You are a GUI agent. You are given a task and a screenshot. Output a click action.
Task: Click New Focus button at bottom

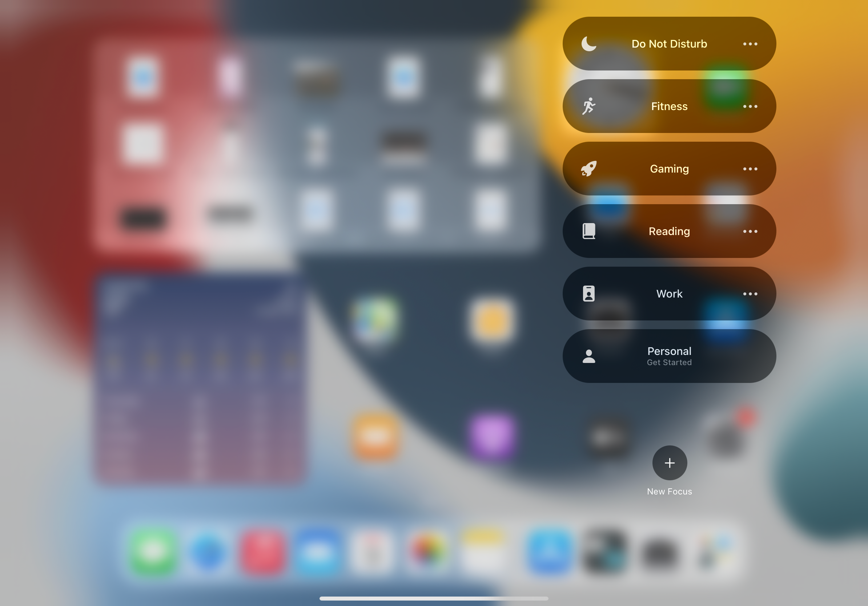(x=670, y=463)
